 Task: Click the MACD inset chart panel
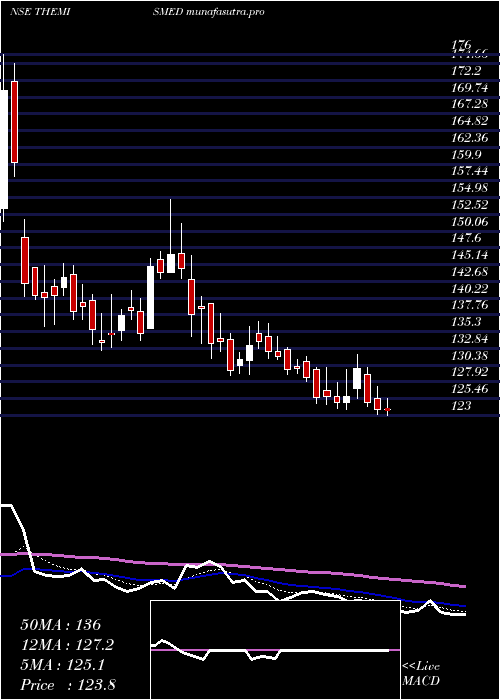[275, 650]
